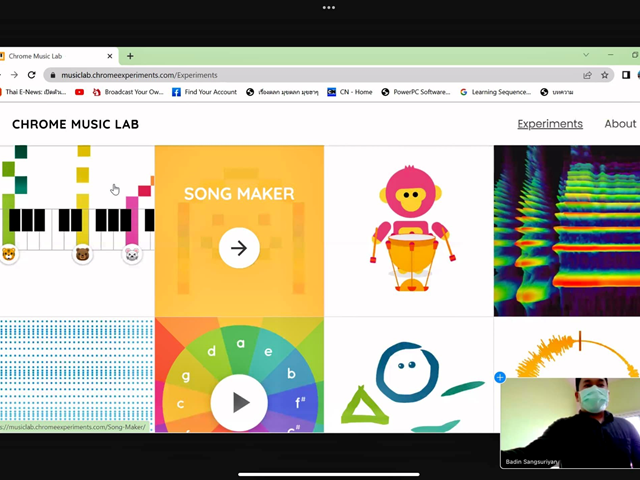Screen dimensions: 640x480
Task: Open the Thai E-News bookmark
Action: coord(33,92)
